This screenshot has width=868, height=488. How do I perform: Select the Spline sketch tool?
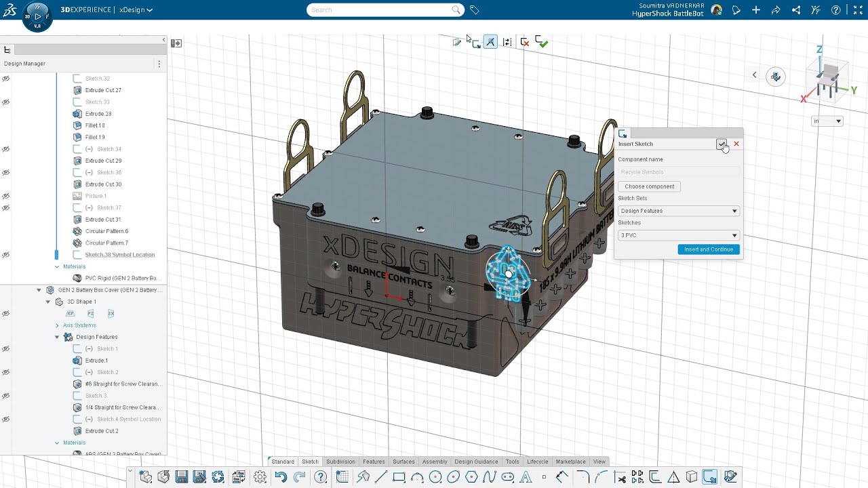[x=490, y=477]
